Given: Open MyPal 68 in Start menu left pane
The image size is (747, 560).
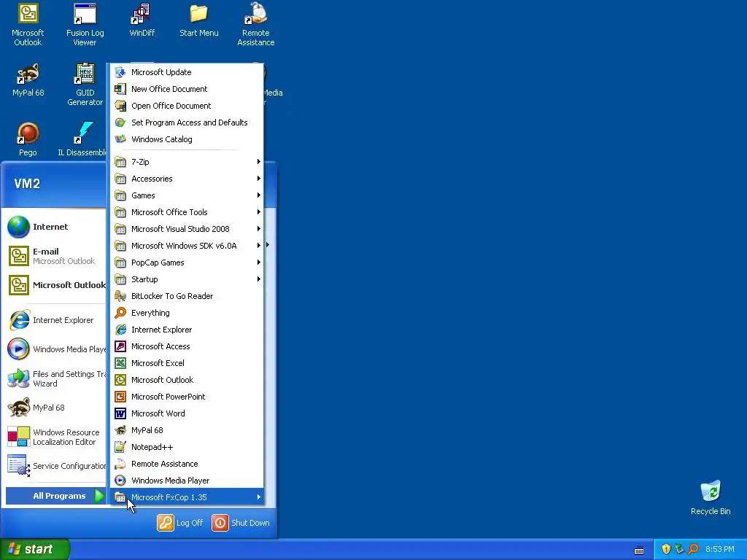Looking at the screenshot, I should click(55, 408).
